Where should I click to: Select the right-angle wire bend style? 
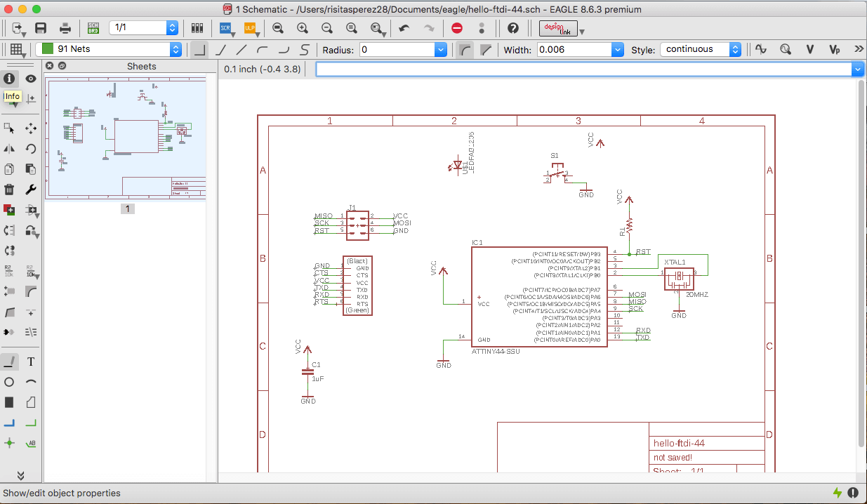coord(200,50)
